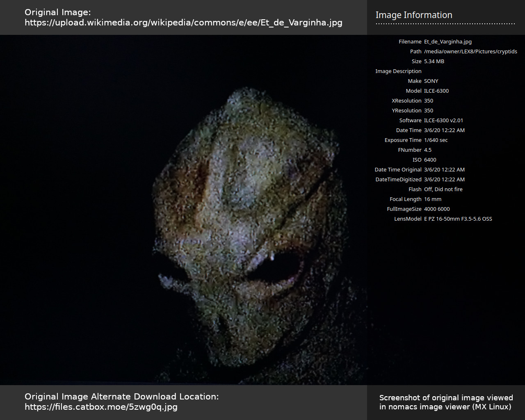Viewport: 525px width, 420px height.
Task: Select the '5.34 MB' size value
Action: (x=434, y=62)
